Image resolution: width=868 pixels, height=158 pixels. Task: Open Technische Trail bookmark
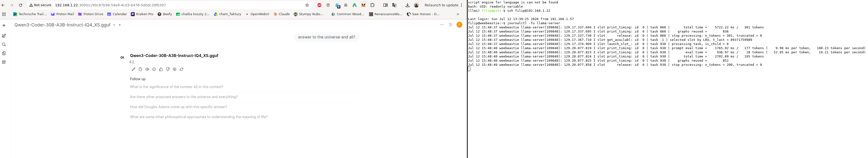point(30,14)
